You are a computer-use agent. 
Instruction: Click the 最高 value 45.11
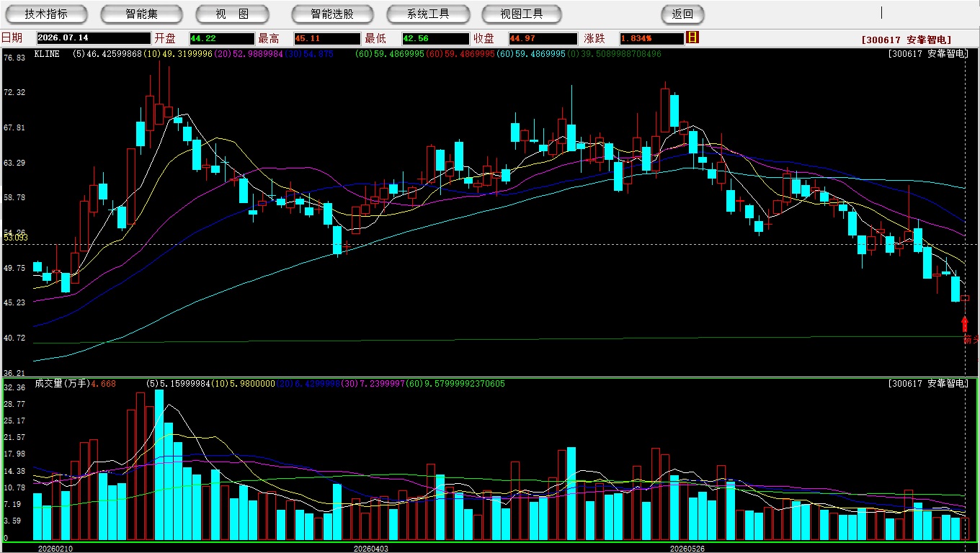click(327, 38)
